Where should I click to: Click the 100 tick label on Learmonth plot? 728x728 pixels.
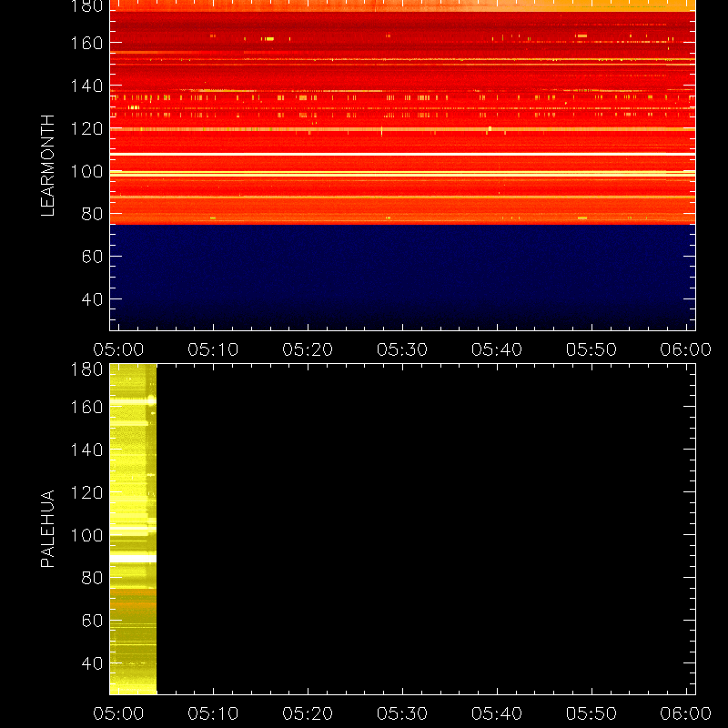click(86, 171)
